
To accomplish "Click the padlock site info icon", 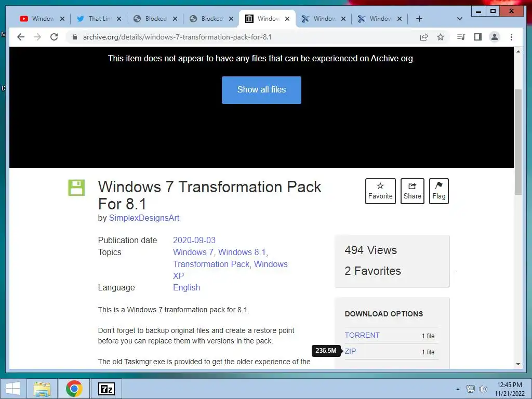I will [75, 37].
